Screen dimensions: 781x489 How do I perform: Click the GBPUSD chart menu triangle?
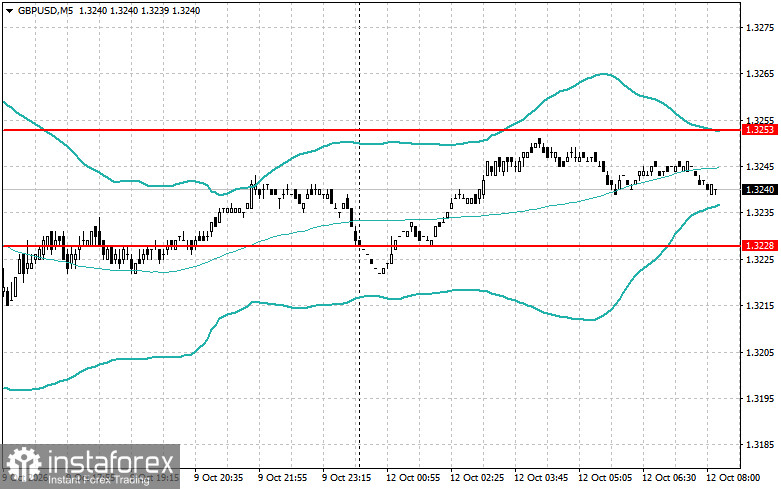tap(9, 10)
